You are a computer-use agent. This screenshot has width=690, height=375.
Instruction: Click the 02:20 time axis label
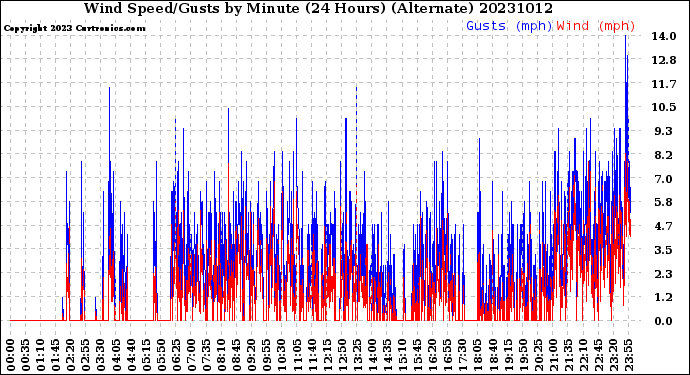click(71, 355)
